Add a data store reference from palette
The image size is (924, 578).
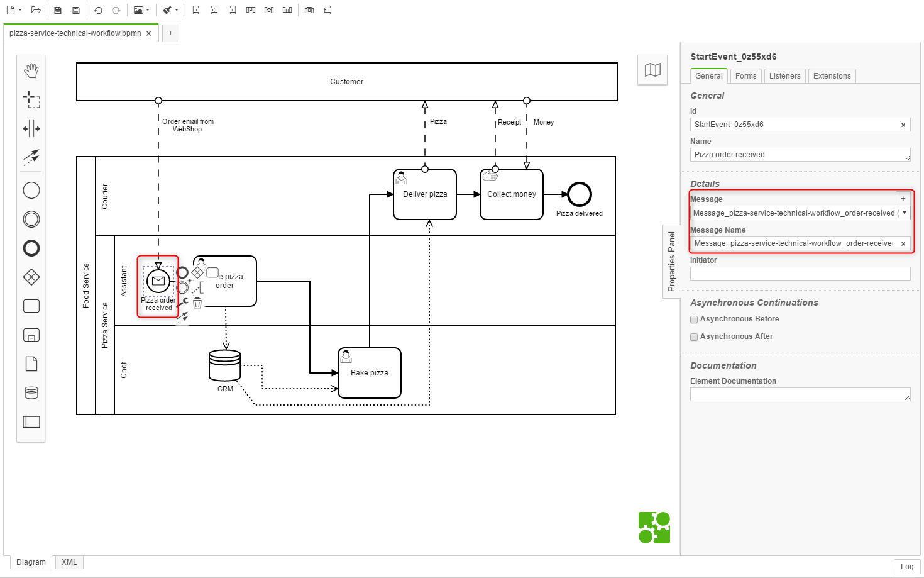31,393
